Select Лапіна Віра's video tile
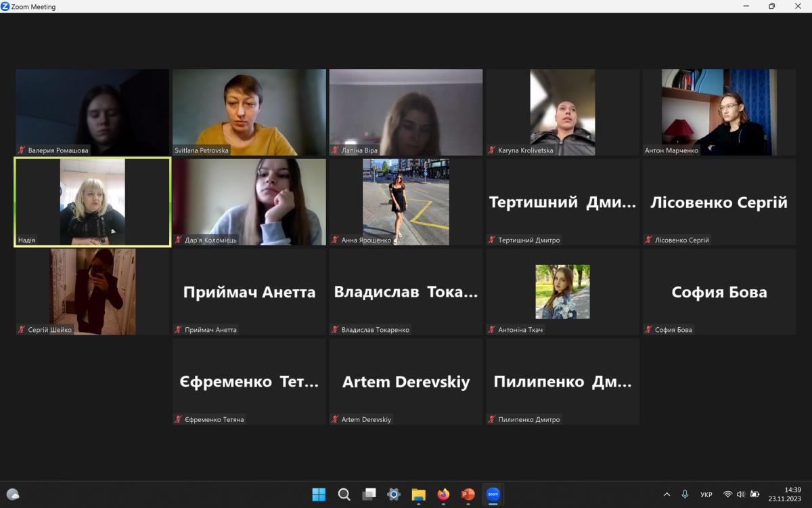The width and height of the screenshot is (812, 508). click(406, 112)
